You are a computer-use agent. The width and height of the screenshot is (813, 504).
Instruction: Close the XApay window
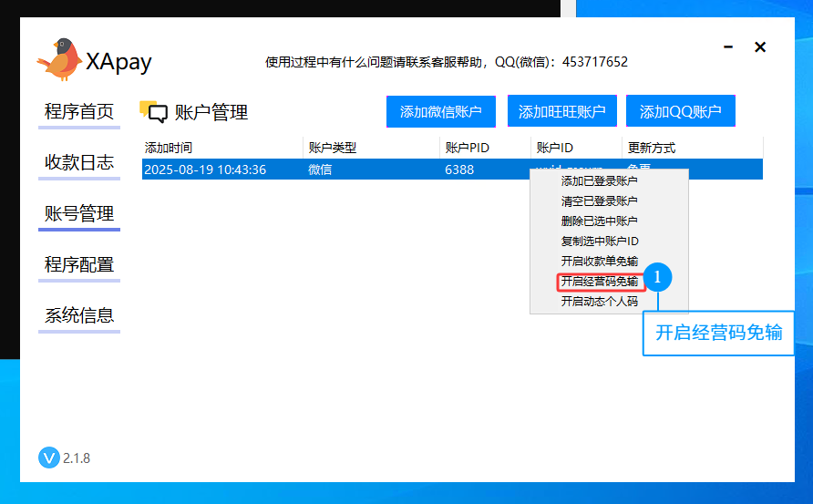coord(760,47)
